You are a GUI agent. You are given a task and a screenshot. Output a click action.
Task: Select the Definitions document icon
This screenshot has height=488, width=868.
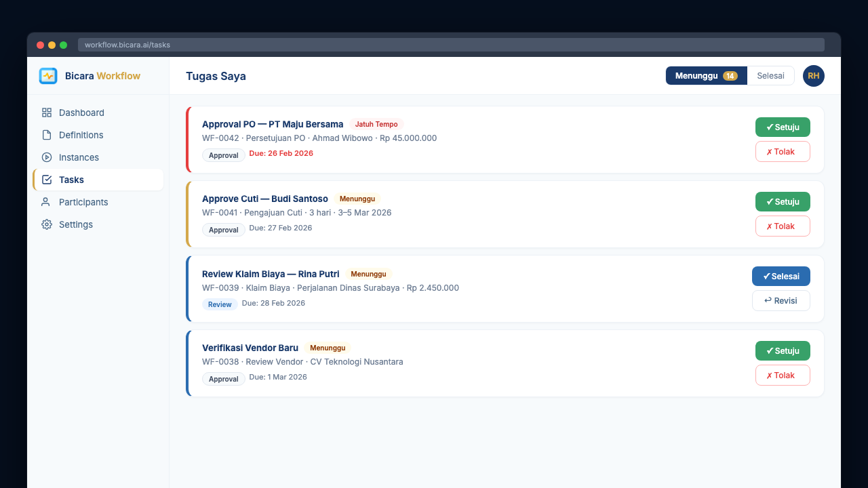click(x=46, y=135)
